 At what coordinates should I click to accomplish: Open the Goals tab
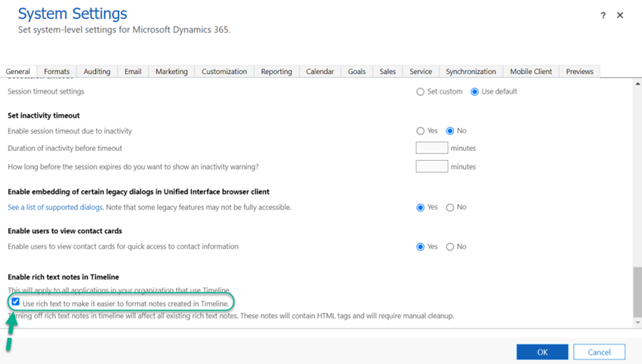tap(356, 71)
